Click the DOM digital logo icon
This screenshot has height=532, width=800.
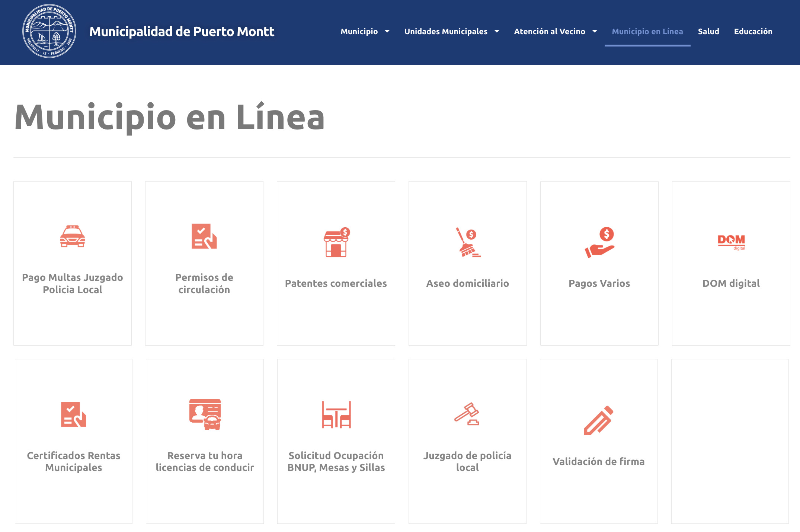coord(731,242)
